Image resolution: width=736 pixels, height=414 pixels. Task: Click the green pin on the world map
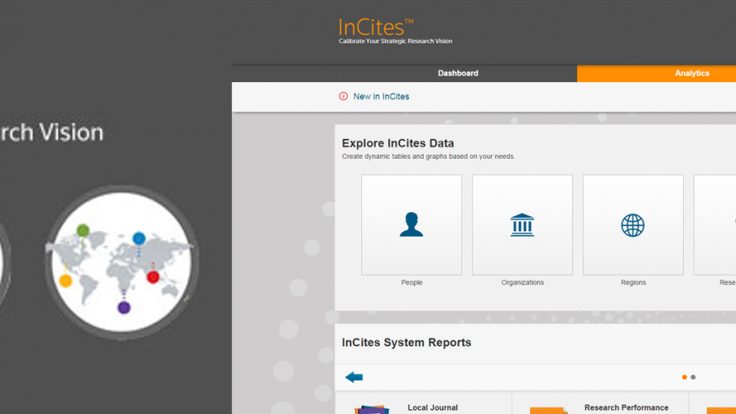pyautogui.click(x=83, y=230)
